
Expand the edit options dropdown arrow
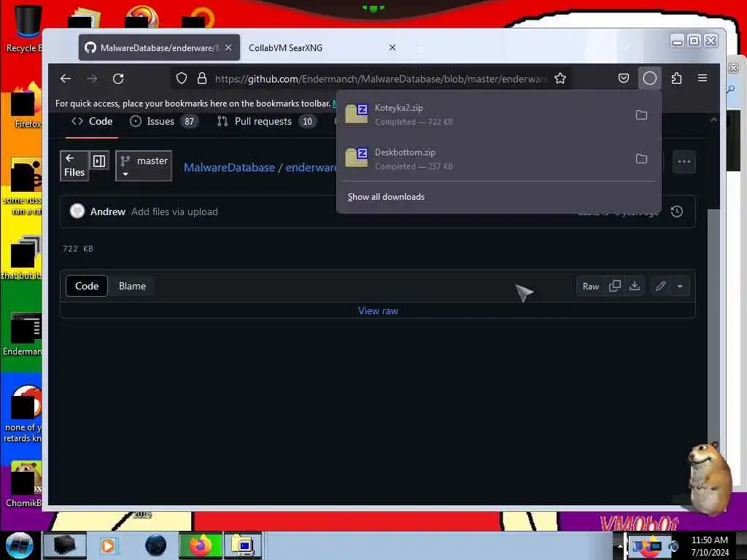point(680,286)
